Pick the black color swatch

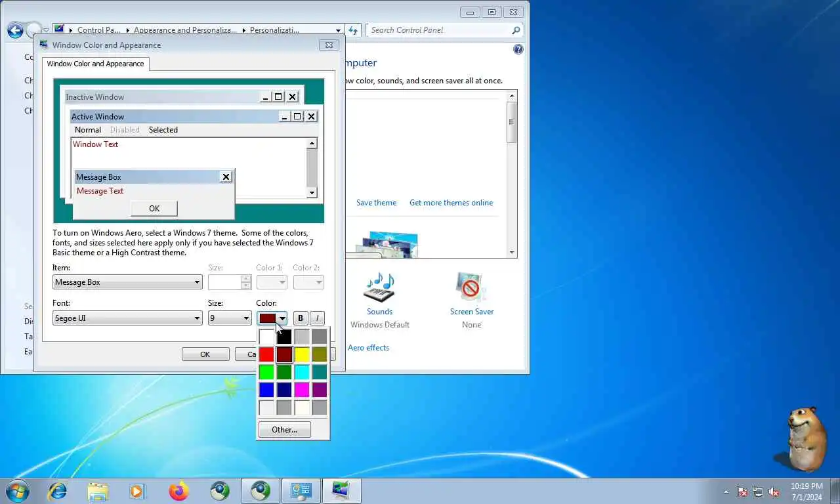tap(284, 337)
